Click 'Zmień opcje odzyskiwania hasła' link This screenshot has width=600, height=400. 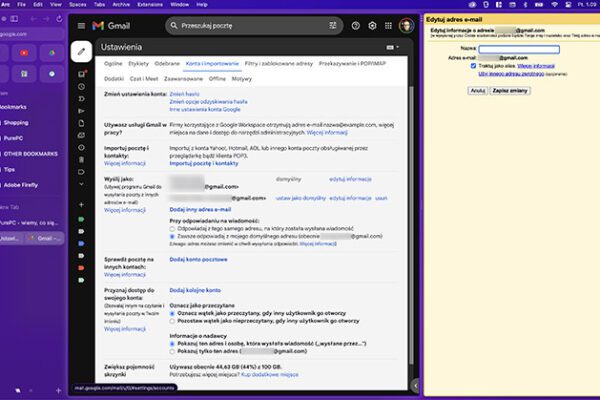208,102
